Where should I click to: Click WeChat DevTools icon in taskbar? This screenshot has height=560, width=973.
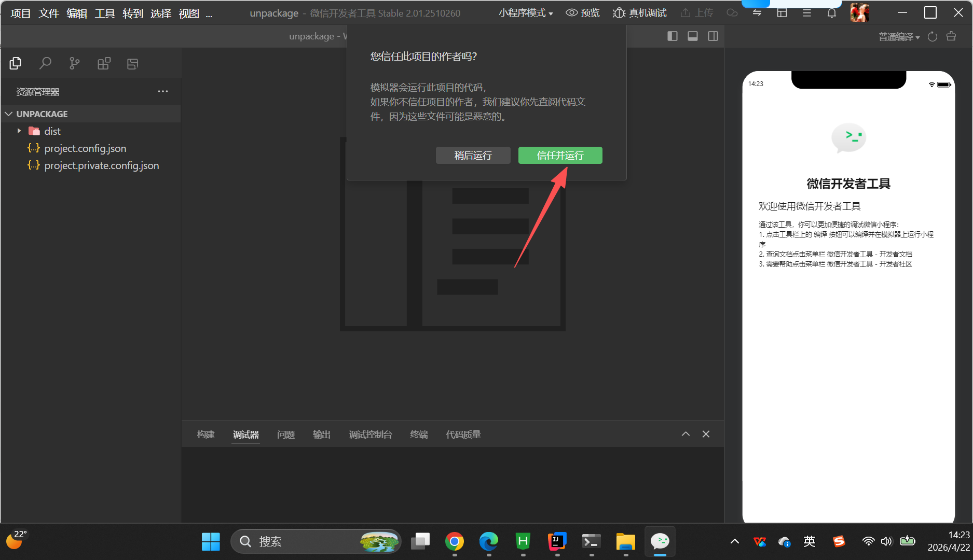pyautogui.click(x=660, y=541)
